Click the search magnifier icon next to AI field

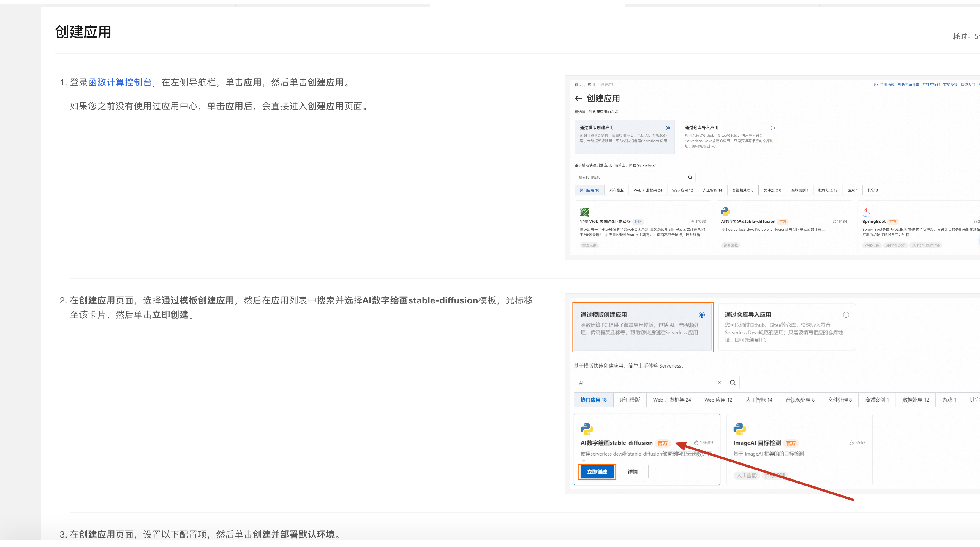coord(733,382)
